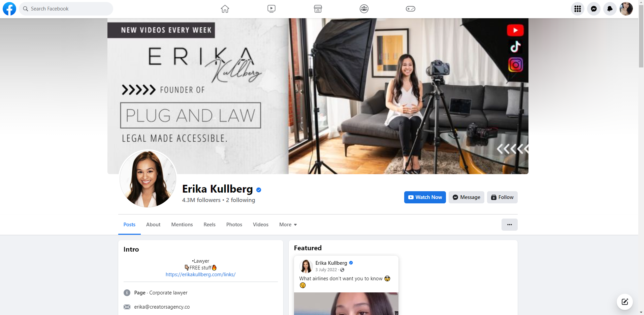Click the Facebook logo icon
Viewport: 644px width, 315px height.
click(x=9, y=9)
